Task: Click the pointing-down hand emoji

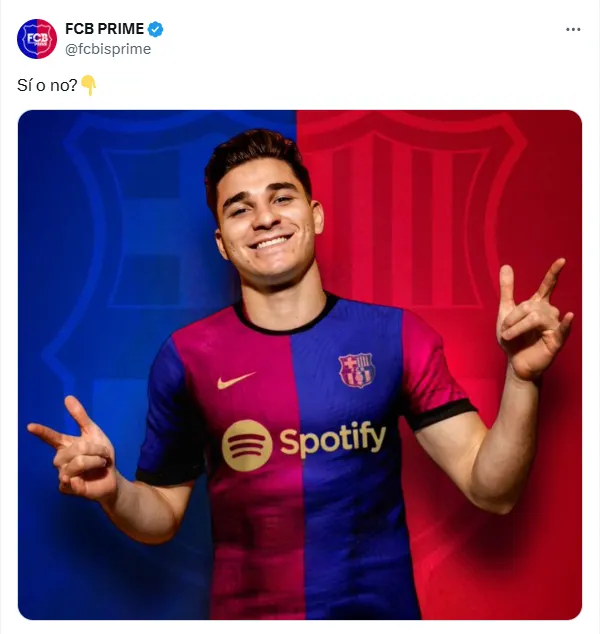Action: 88,86
